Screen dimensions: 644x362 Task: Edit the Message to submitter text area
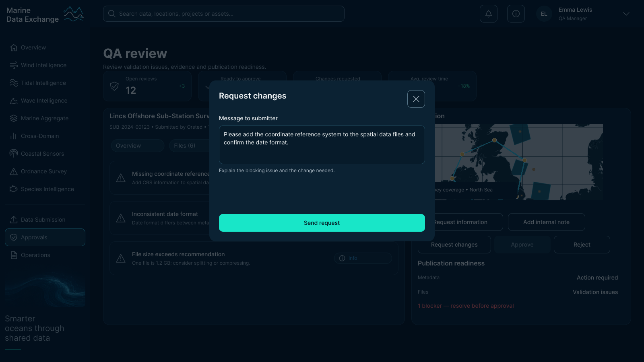tap(322, 145)
